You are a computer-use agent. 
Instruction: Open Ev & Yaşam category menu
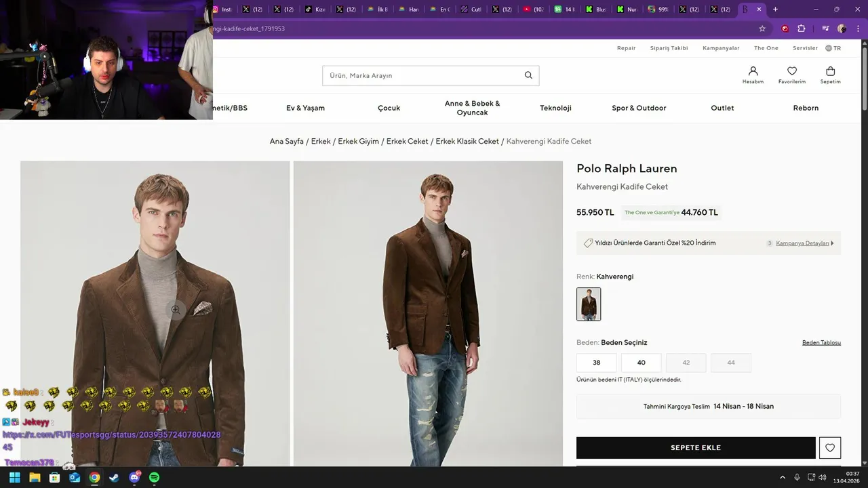pos(305,108)
